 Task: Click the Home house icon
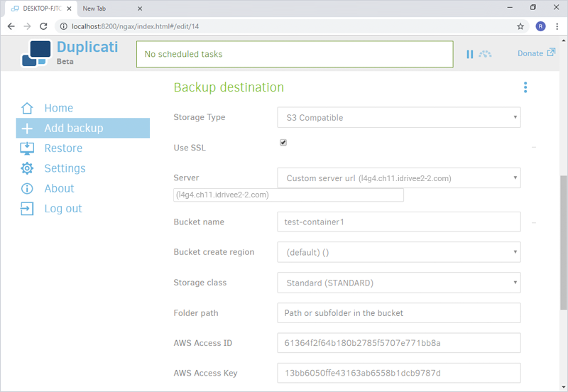click(x=27, y=108)
